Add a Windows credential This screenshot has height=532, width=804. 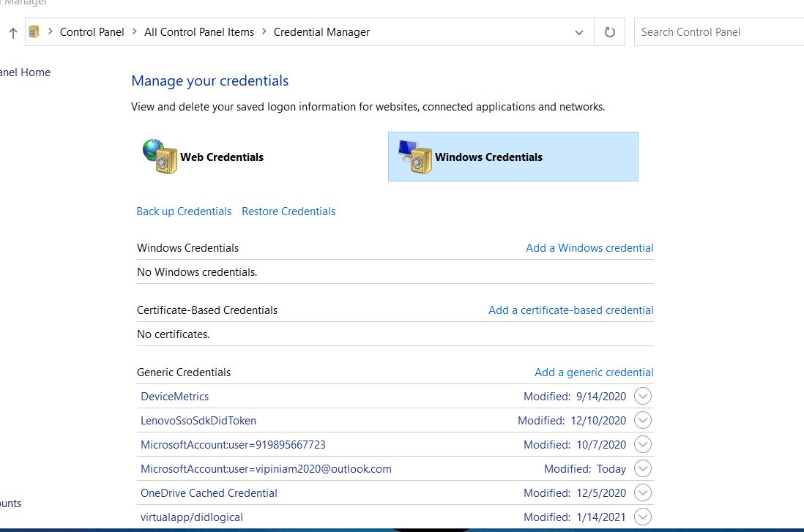pos(589,248)
